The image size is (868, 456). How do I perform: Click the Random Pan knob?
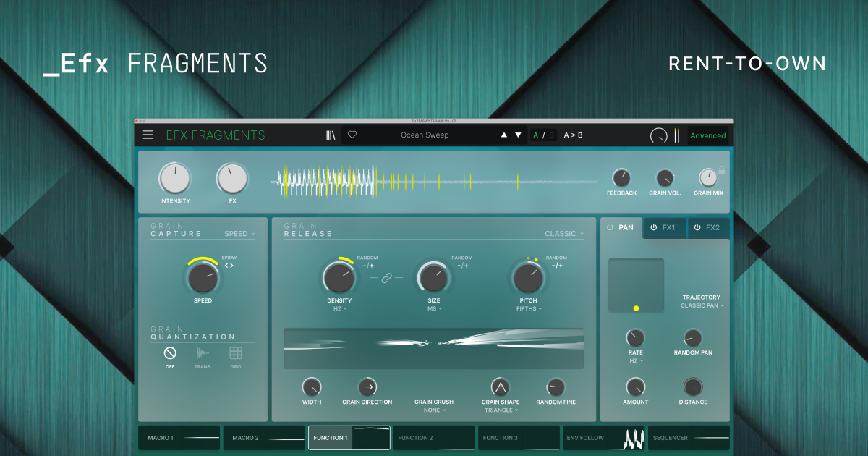click(693, 337)
